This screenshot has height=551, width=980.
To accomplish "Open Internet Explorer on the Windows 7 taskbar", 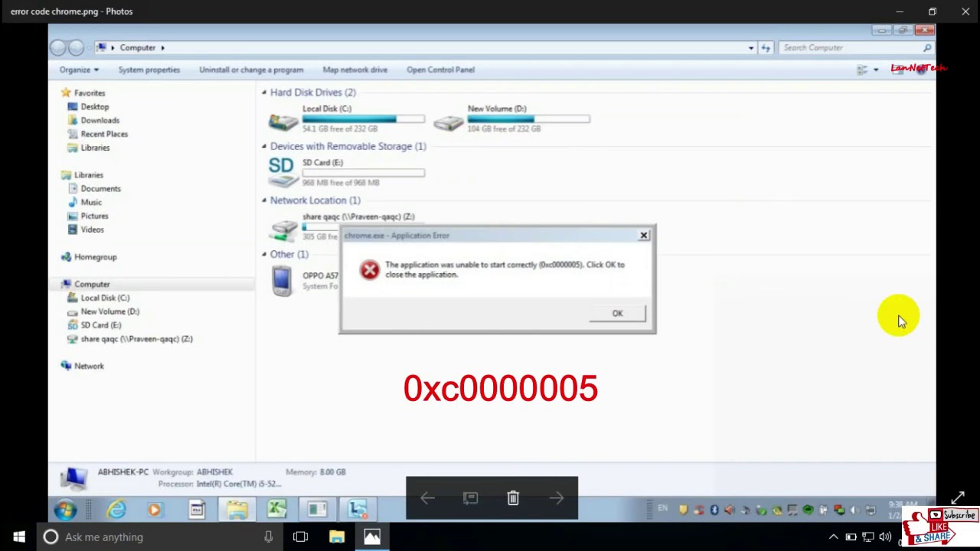I will [116, 510].
